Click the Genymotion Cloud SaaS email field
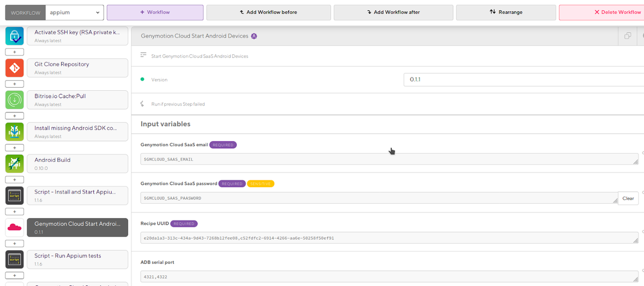 click(x=390, y=159)
